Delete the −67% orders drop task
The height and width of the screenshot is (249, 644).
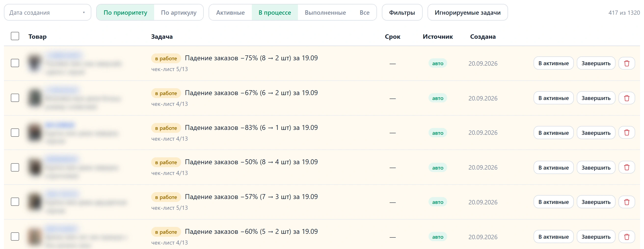point(627,98)
